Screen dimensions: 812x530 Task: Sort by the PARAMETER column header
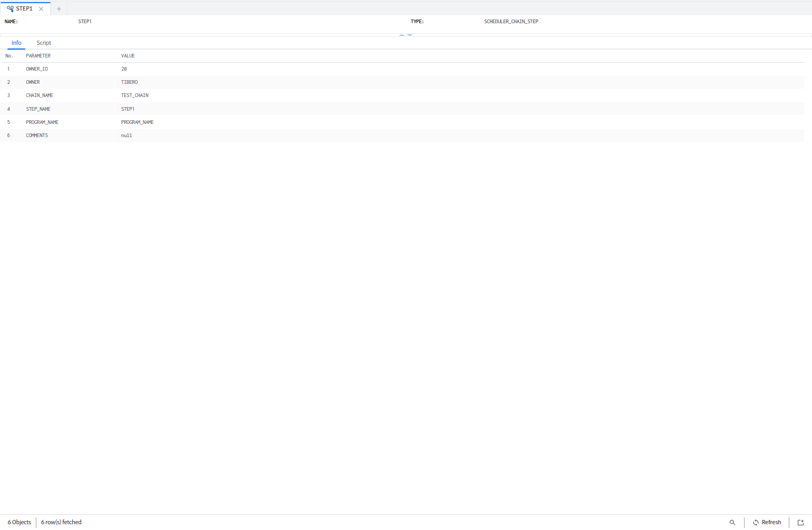pos(38,56)
